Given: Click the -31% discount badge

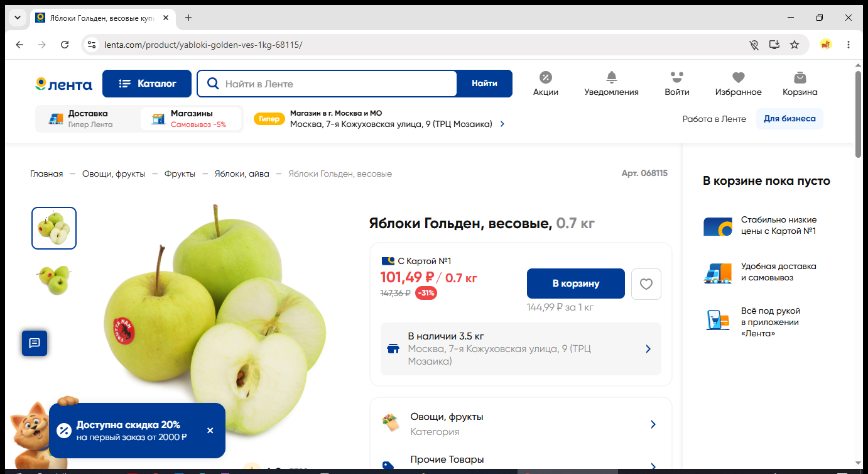Looking at the screenshot, I should 426,293.
